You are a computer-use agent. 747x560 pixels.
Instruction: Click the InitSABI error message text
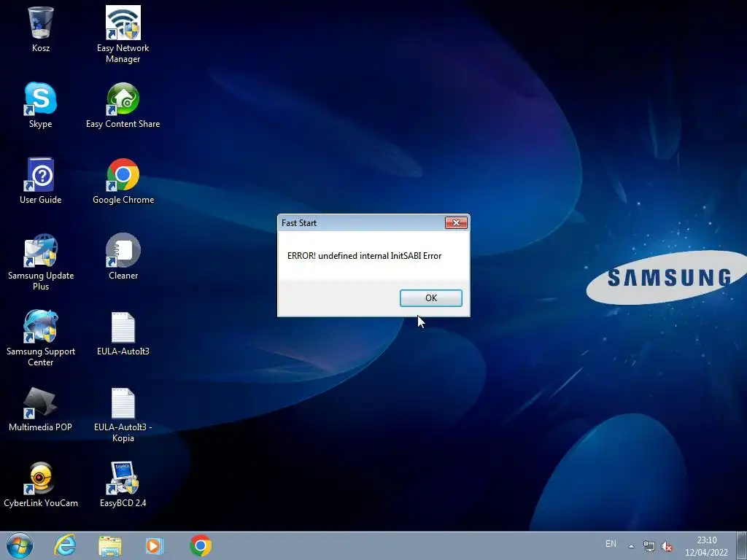(x=365, y=256)
